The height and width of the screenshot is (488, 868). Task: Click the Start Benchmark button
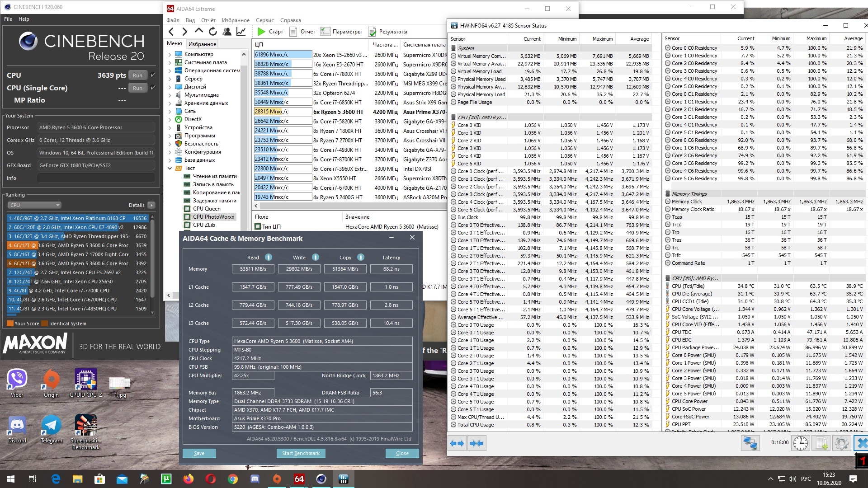[x=301, y=453]
